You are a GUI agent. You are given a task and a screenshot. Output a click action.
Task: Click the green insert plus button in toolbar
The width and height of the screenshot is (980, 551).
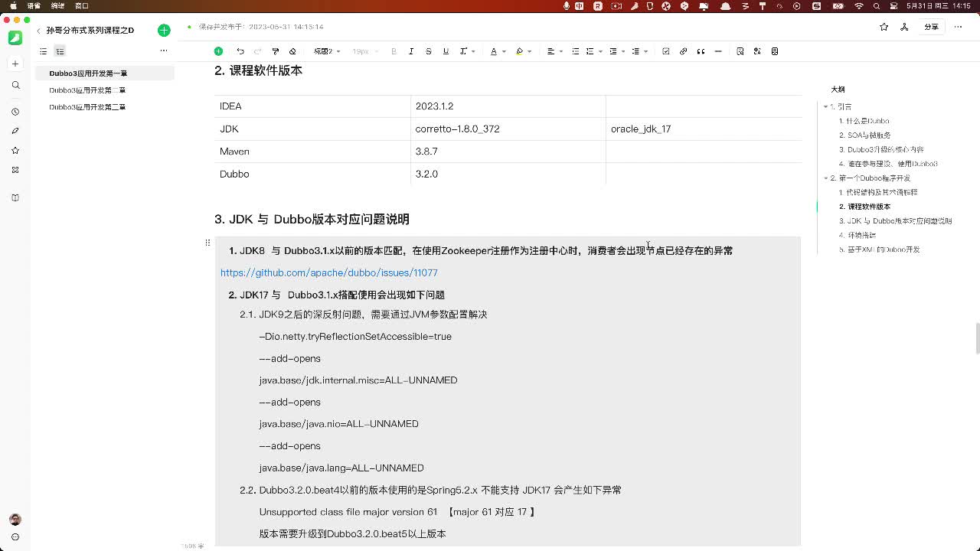point(218,51)
